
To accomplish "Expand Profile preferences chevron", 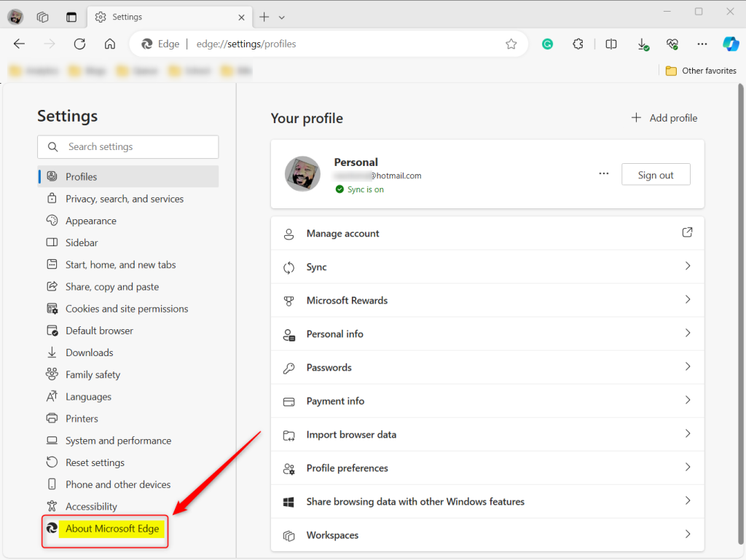I will 688,468.
